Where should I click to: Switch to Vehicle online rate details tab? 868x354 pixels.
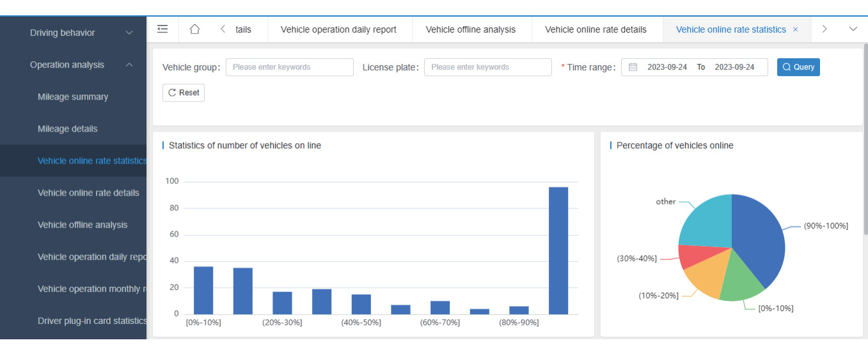pyautogui.click(x=596, y=29)
